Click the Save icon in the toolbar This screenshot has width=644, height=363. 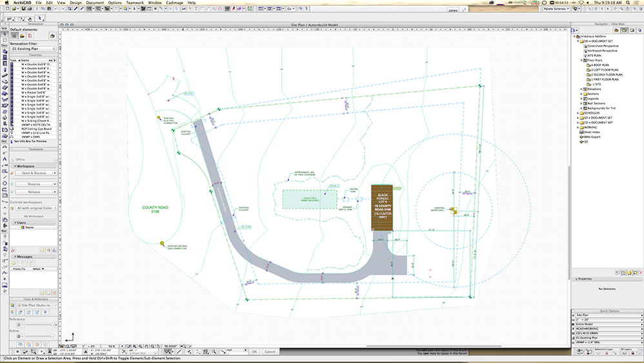[23, 8]
